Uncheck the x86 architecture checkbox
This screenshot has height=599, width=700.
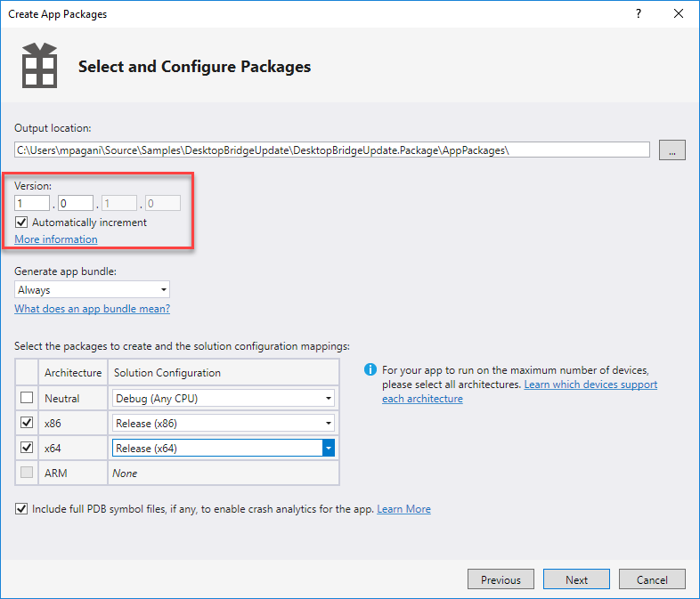(27, 423)
